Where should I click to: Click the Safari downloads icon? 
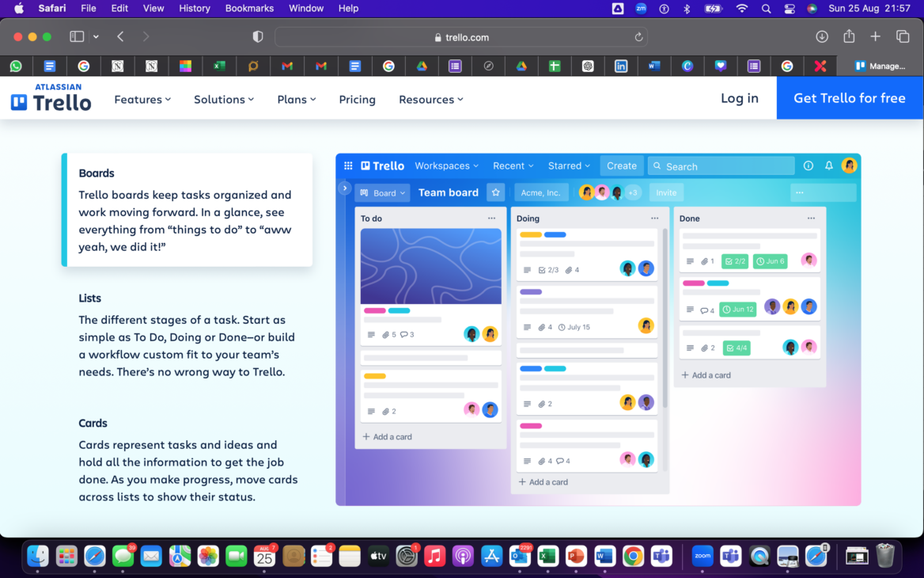(822, 36)
